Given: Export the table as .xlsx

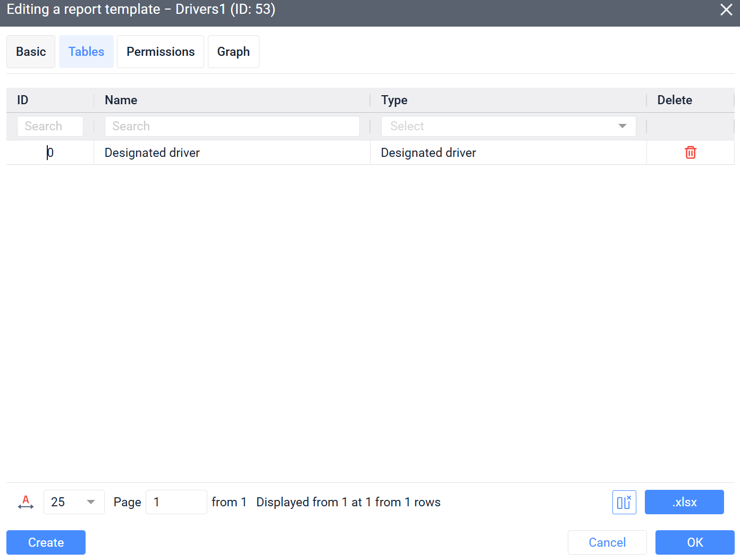Looking at the screenshot, I should click(684, 502).
